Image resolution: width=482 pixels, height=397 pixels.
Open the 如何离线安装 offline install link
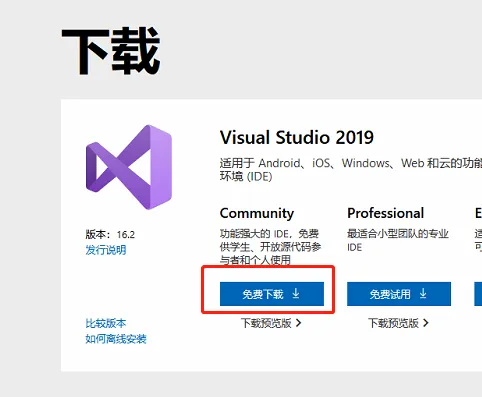(116, 339)
